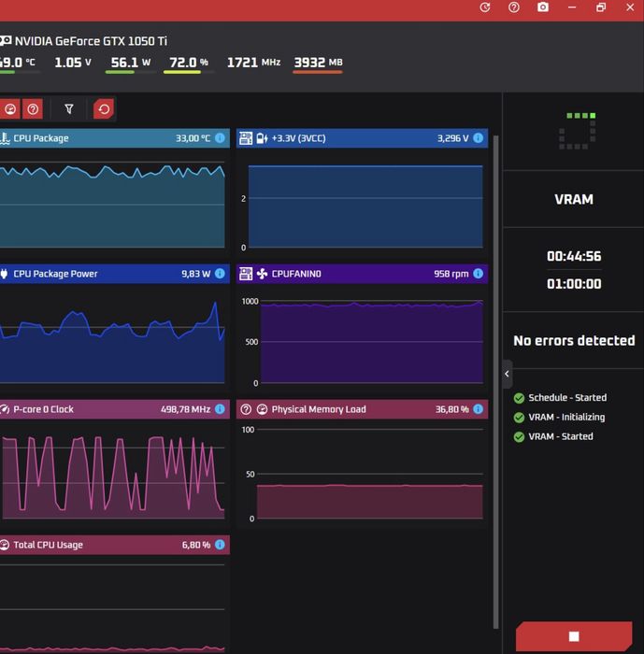The height and width of the screenshot is (654, 644).
Task: Reset graphs with red refresh button
Action: [x=104, y=109]
